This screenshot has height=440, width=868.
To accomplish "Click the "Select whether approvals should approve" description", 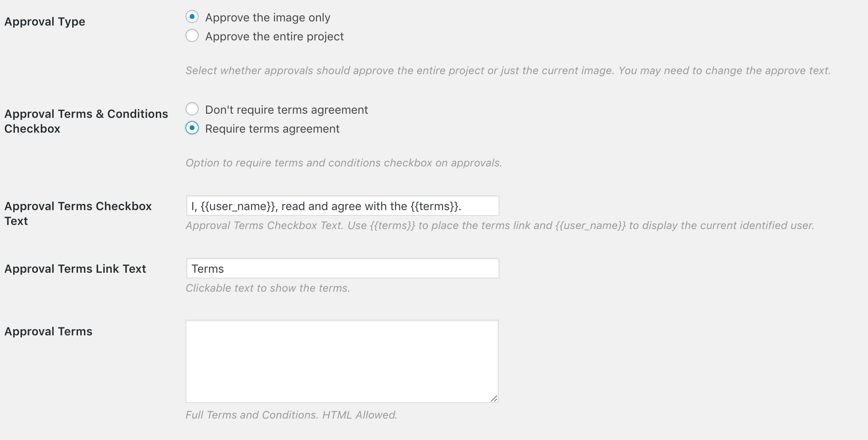I will [x=508, y=71].
